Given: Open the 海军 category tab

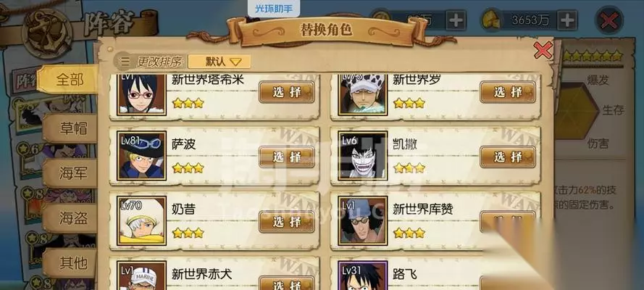Looking at the screenshot, I should [x=71, y=173].
